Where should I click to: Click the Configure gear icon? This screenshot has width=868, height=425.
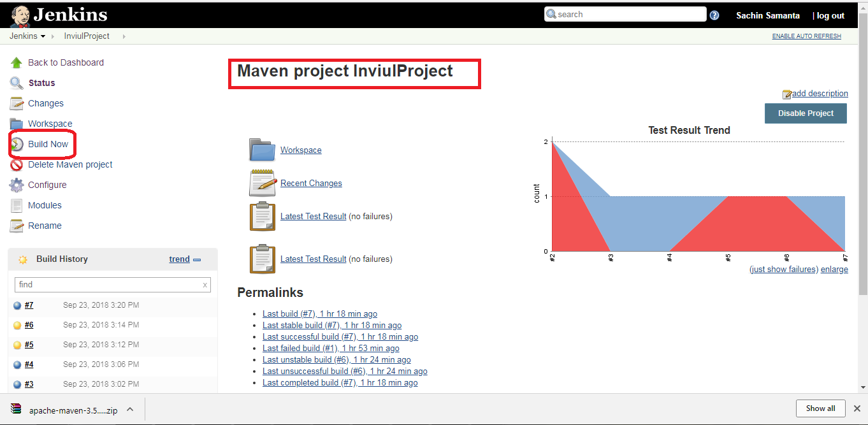click(x=17, y=185)
